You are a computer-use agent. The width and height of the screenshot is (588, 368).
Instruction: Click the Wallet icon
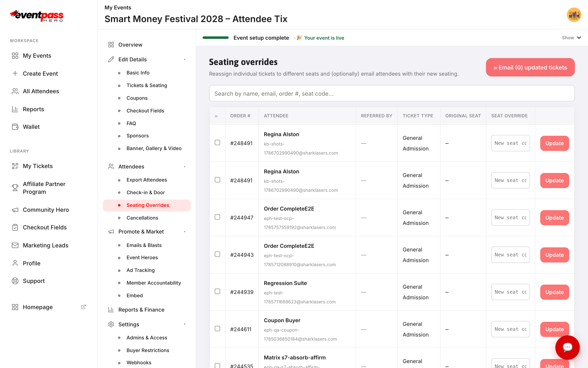pyautogui.click(x=15, y=127)
